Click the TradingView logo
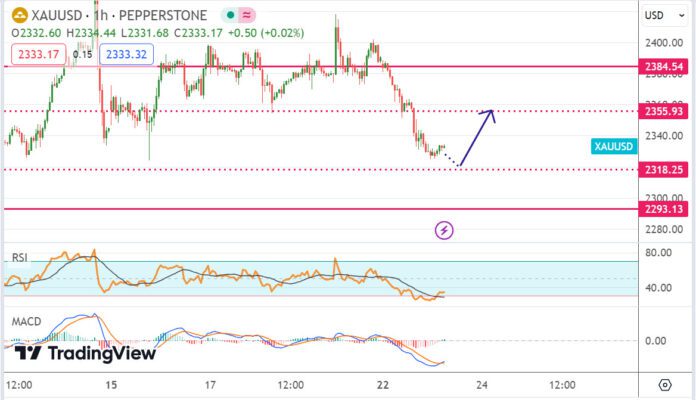Viewport: 696px width, 400px height. pos(86,353)
